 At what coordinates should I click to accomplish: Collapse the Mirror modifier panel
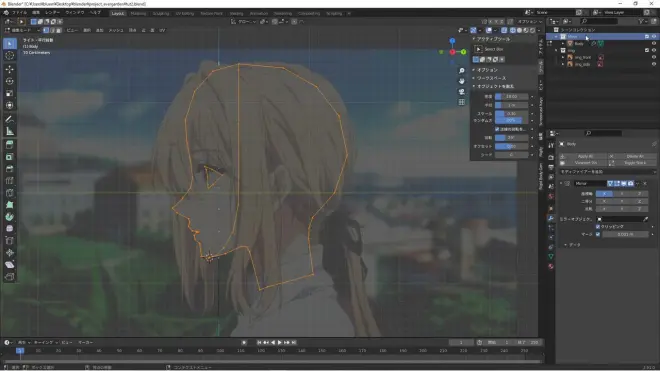tap(561, 184)
